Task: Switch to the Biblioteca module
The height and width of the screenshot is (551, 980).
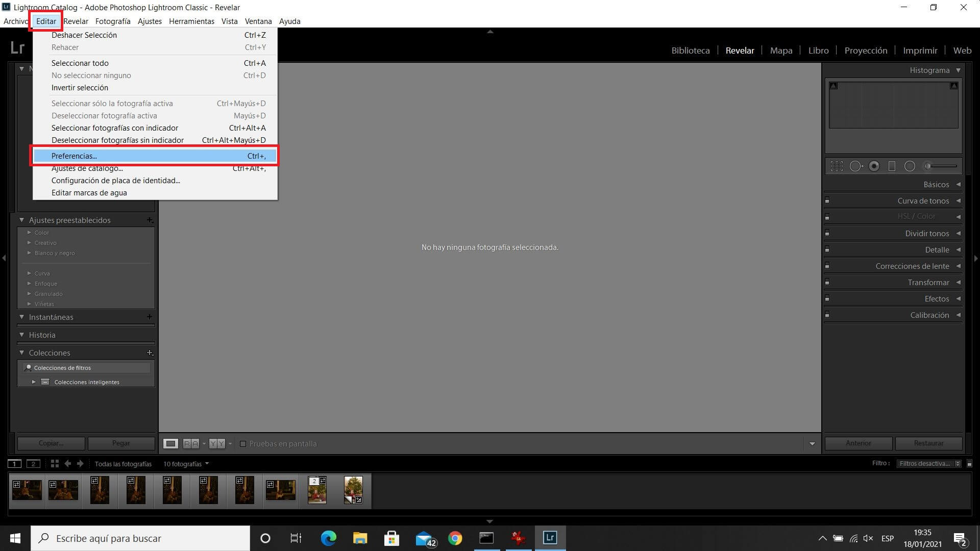Action: pyautogui.click(x=690, y=50)
